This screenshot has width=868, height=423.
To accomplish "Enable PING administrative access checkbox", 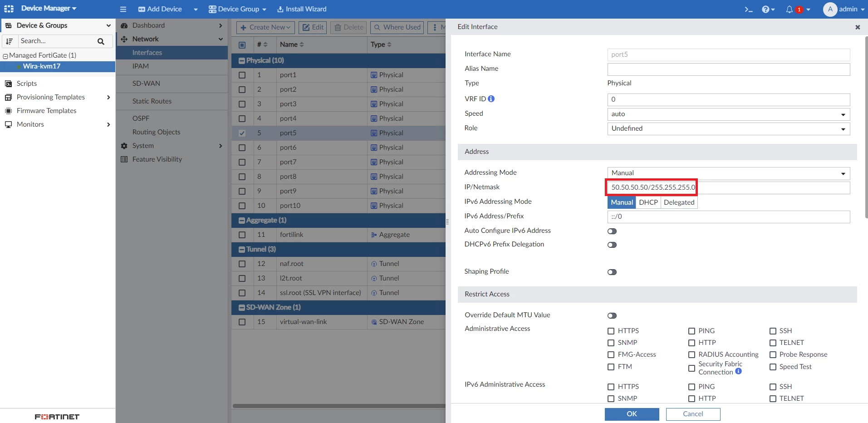I will coord(692,331).
